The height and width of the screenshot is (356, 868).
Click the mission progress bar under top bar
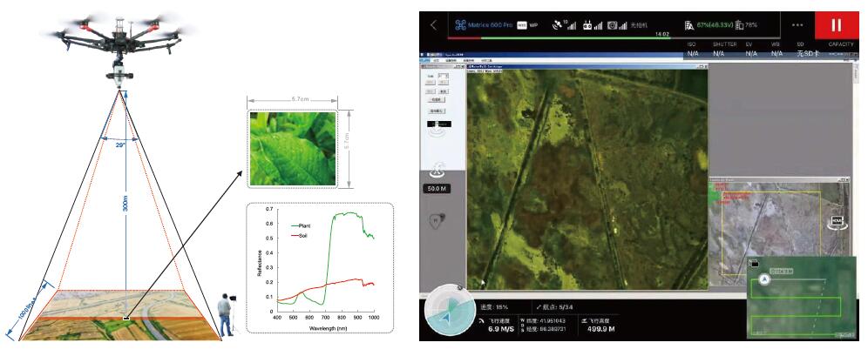[558, 37]
